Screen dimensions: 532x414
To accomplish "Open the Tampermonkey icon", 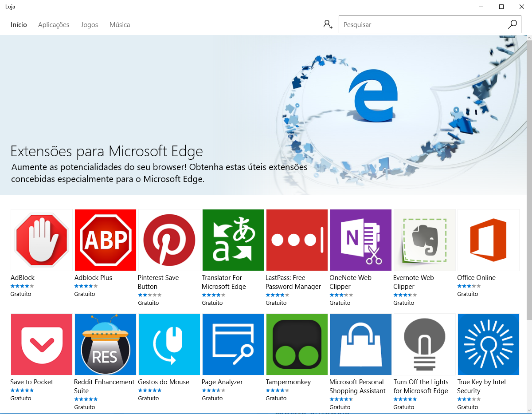I will [297, 344].
